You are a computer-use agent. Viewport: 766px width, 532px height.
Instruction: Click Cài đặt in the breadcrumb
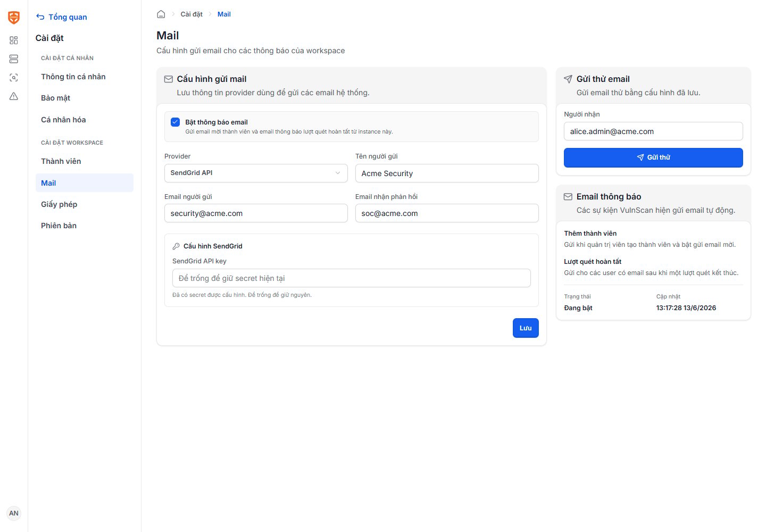(x=191, y=14)
